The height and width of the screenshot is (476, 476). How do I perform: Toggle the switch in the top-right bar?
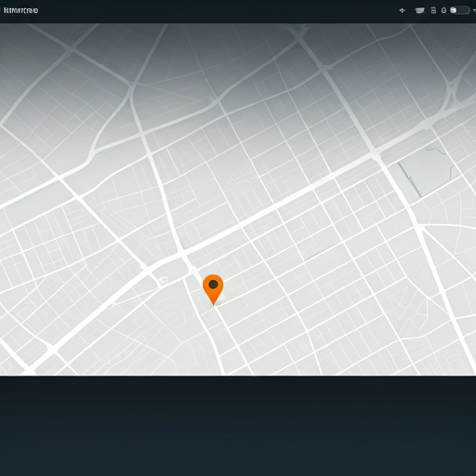459,10
